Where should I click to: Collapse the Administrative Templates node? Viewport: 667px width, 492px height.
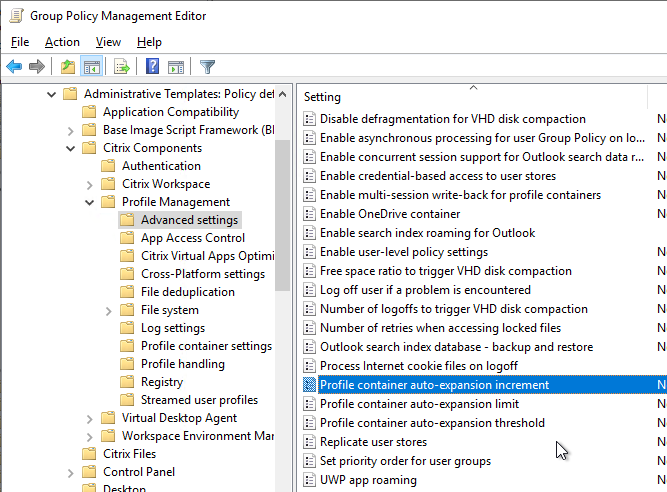(x=51, y=94)
